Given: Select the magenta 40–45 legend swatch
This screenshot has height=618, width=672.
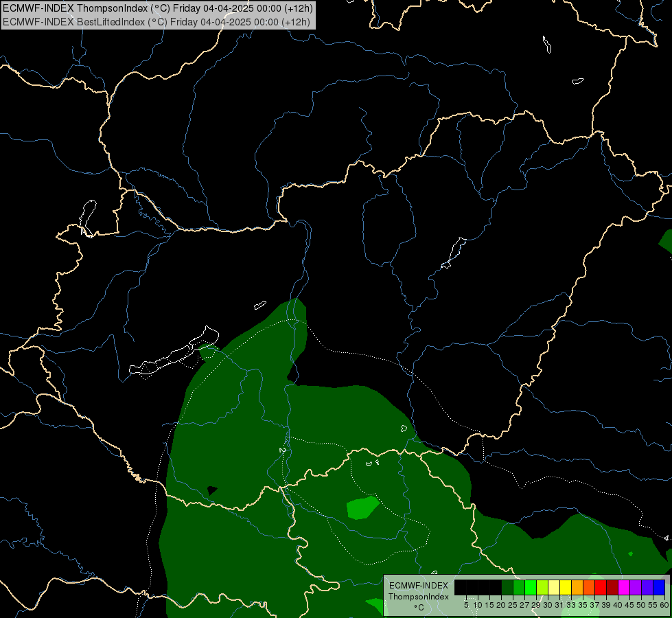Looking at the screenshot, I should pos(624,587).
